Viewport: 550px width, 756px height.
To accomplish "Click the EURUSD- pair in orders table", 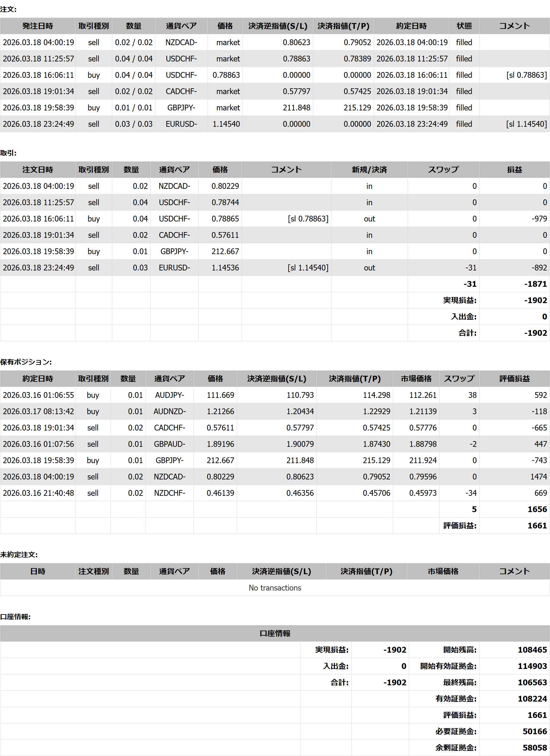I will pos(181,124).
